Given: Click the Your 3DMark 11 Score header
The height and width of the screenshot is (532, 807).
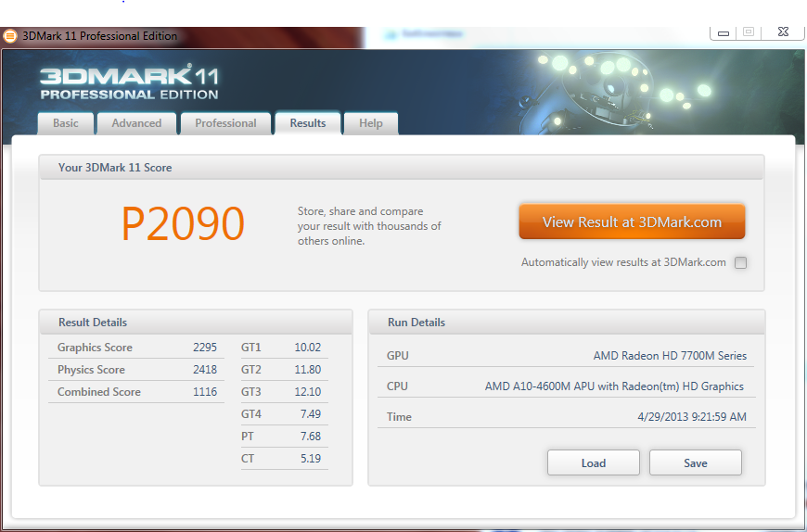Looking at the screenshot, I should [x=402, y=168].
